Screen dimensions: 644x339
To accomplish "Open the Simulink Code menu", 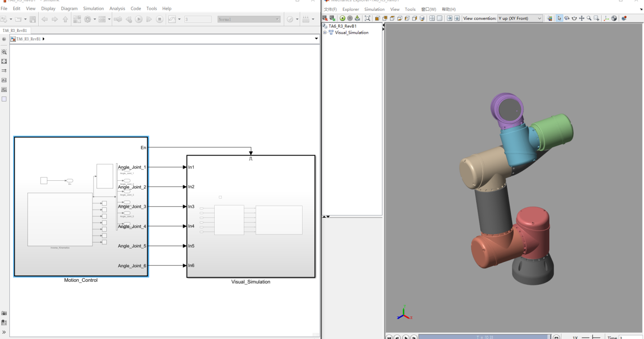I will tap(136, 9).
